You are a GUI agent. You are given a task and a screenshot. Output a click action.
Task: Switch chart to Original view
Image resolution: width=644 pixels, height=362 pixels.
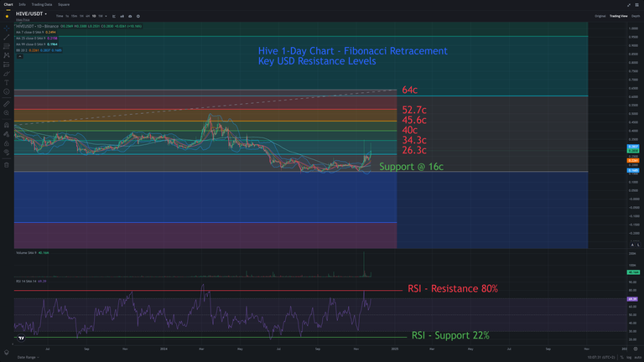(600, 16)
